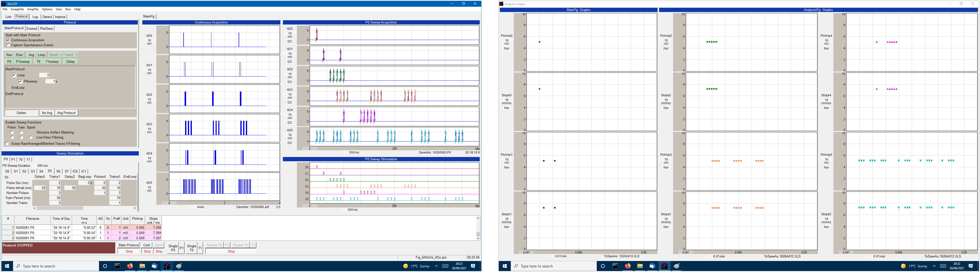Image resolution: width=980 pixels, height=272 pixels.
Task: Run a Single T0 sweep
Action: click(191, 248)
